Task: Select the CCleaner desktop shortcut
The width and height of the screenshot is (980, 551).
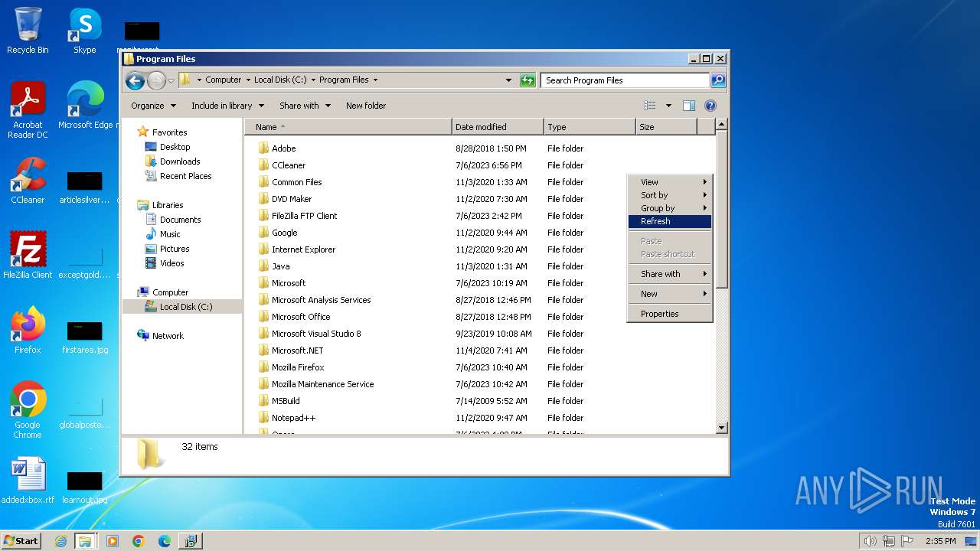Action: [28, 181]
